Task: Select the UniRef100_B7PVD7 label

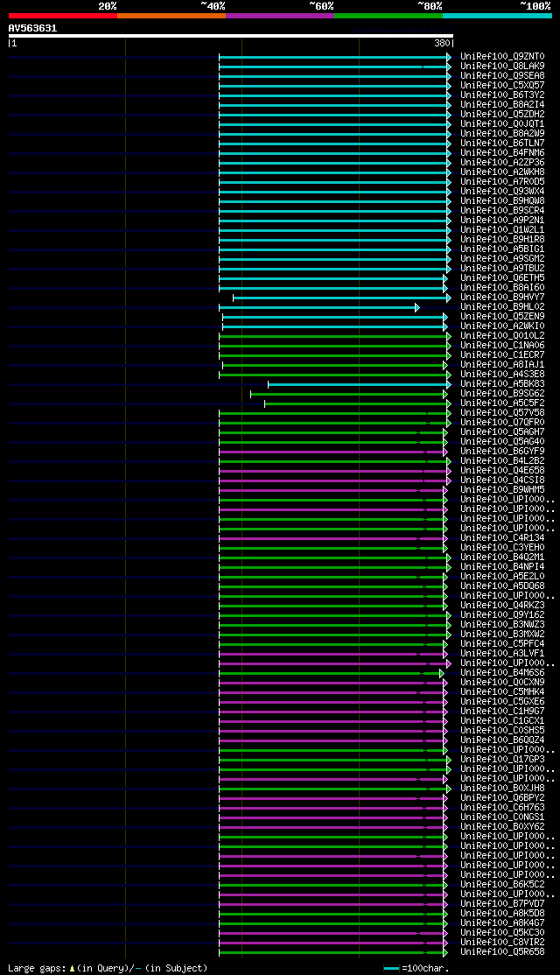Action: [x=503, y=904]
